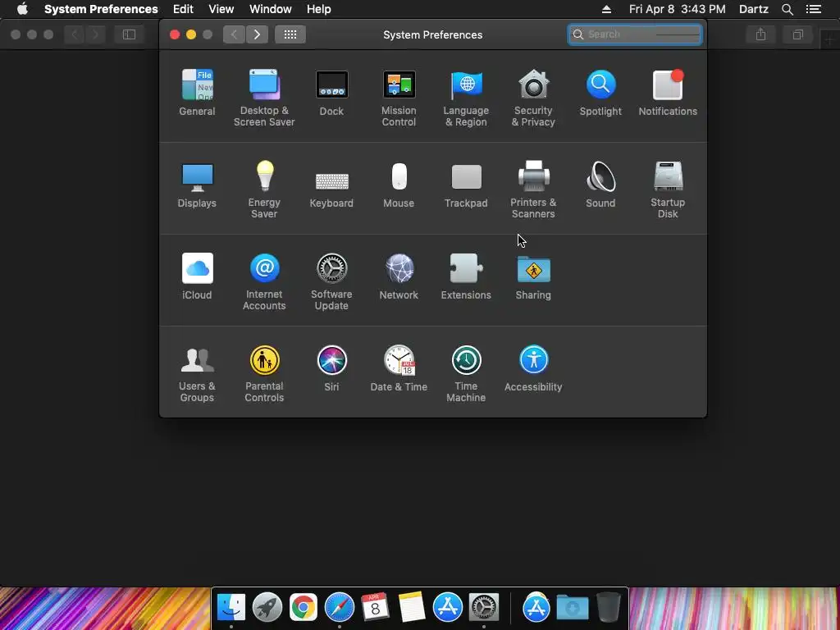This screenshot has height=630, width=840.
Task: Click System Preferences gear in the Dock
Action: [x=484, y=607]
